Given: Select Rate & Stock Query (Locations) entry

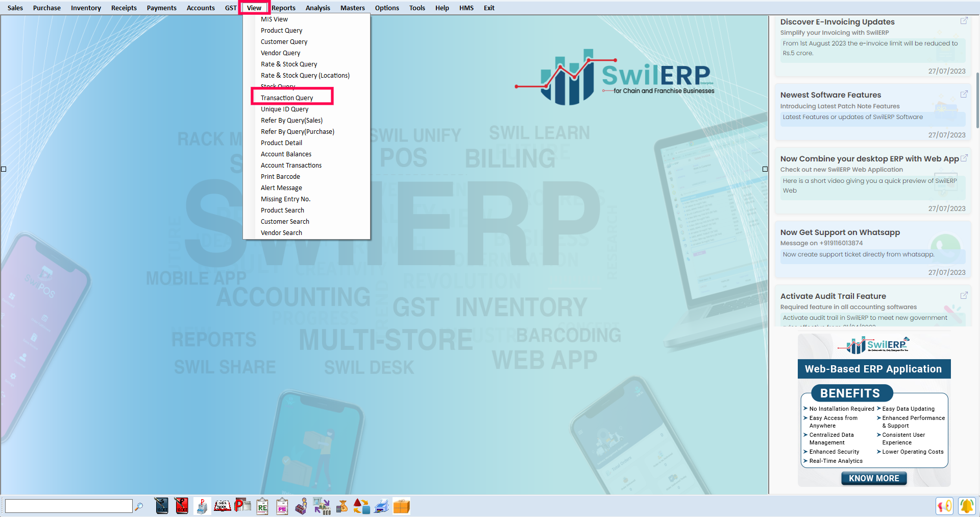Looking at the screenshot, I should [x=306, y=76].
